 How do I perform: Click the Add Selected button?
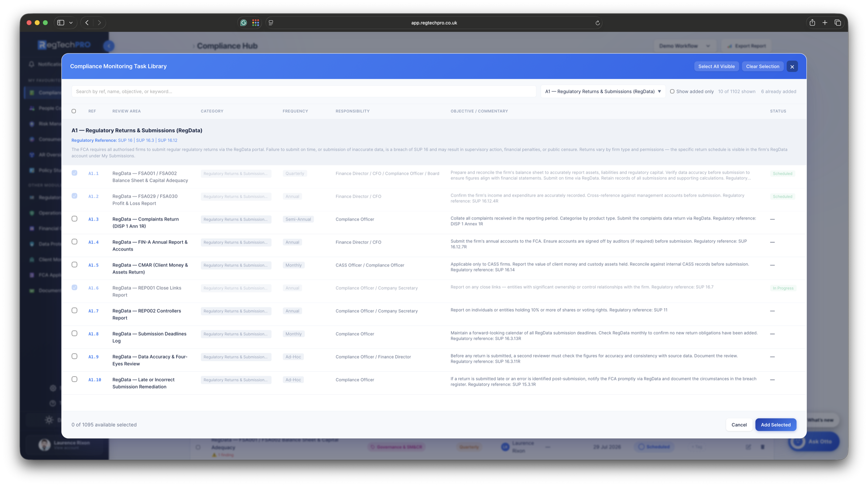[x=775, y=425]
